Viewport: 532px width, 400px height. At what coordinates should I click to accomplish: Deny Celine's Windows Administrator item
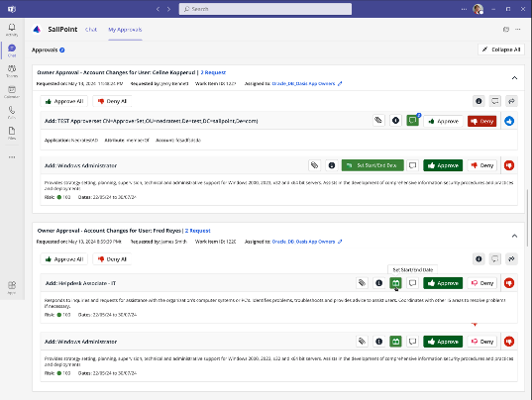(481, 165)
